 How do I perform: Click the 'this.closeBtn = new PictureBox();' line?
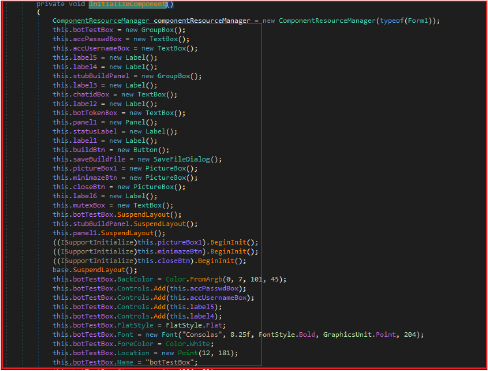119,187
